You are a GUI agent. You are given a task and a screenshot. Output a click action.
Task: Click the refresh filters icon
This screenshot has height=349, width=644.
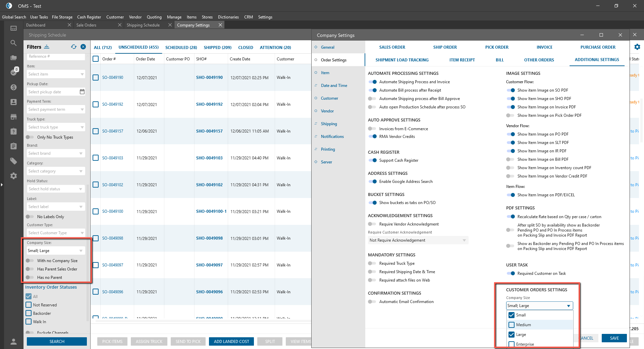point(74,47)
